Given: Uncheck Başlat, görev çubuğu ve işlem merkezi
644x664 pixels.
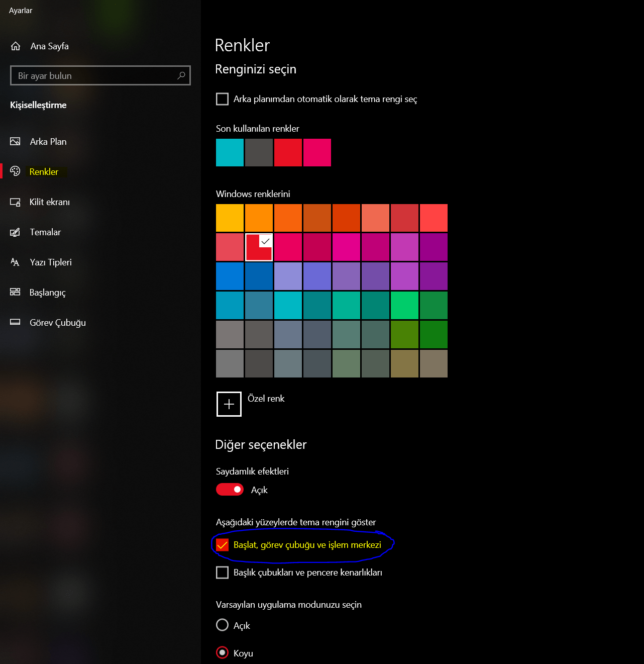Looking at the screenshot, I should coord(222,545).
